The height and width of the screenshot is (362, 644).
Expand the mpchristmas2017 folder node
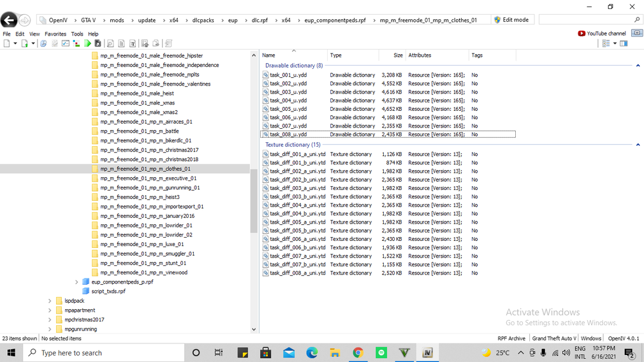click(50, 319)
